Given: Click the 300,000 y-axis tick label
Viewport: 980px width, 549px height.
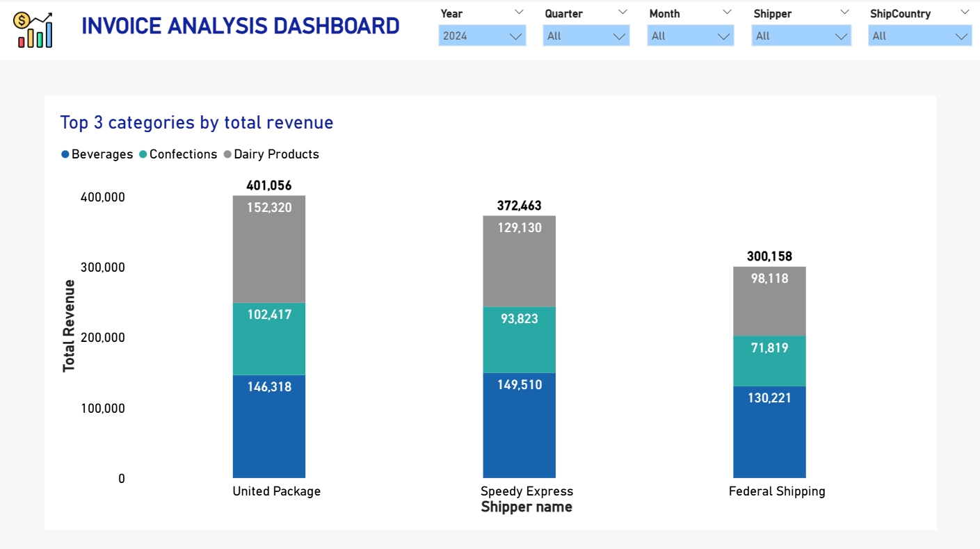Looking at the screenshot, I should tap(103, 268).
